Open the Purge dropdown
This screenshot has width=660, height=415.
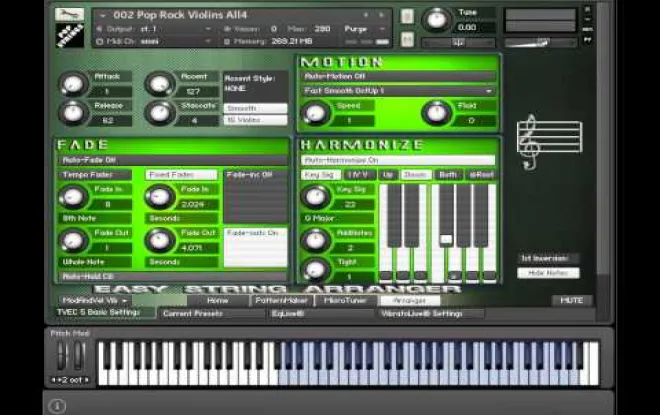pyautogui.click(x=365, y=29)
